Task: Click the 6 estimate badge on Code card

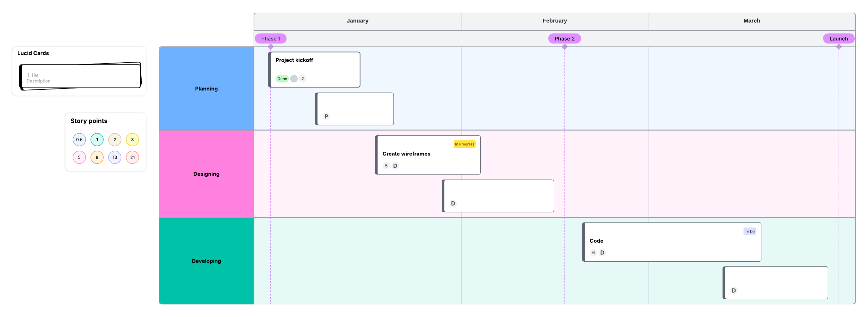Action: (x=593, y=253)
